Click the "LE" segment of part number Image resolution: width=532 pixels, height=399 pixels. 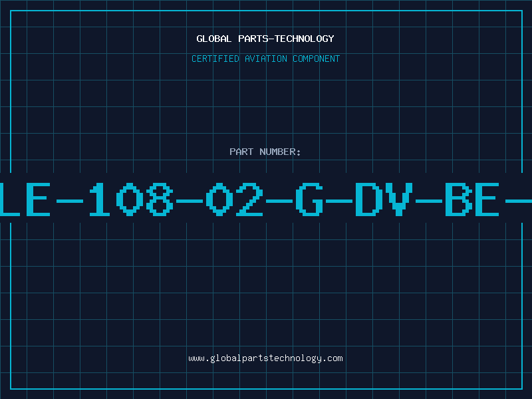(x=25, y=199)
